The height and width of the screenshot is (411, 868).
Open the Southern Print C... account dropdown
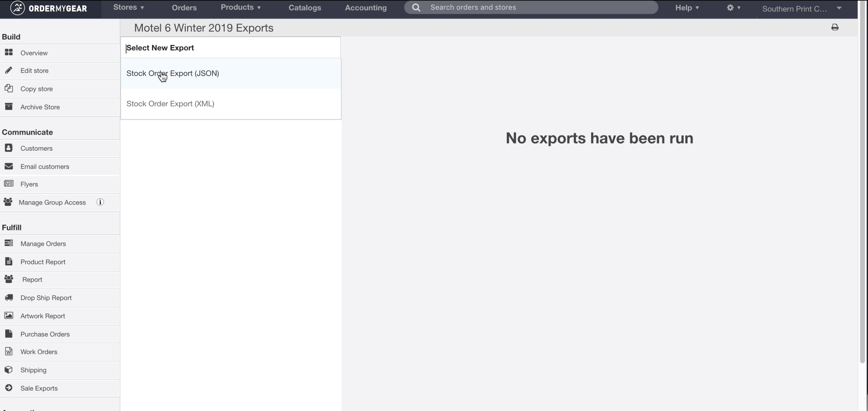(802, 9)
